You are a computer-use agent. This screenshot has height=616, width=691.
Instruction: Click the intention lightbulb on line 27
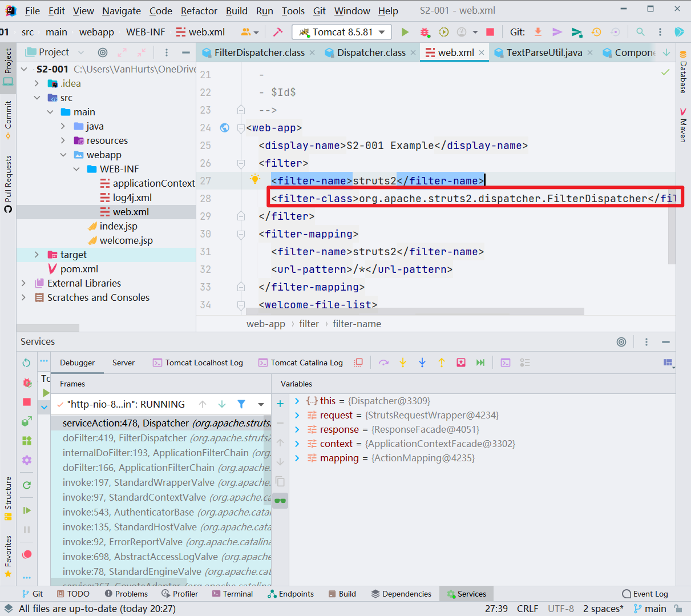point(255,180)
